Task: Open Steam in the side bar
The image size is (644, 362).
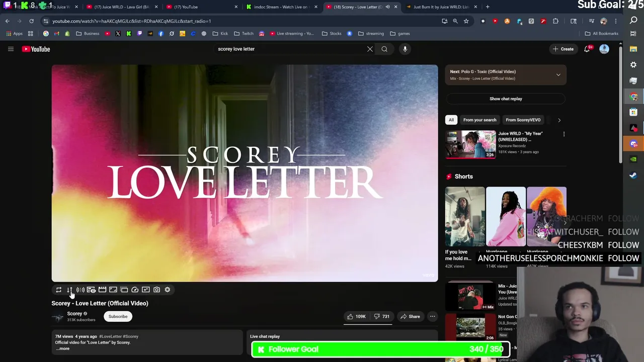Action: [633, 175]
